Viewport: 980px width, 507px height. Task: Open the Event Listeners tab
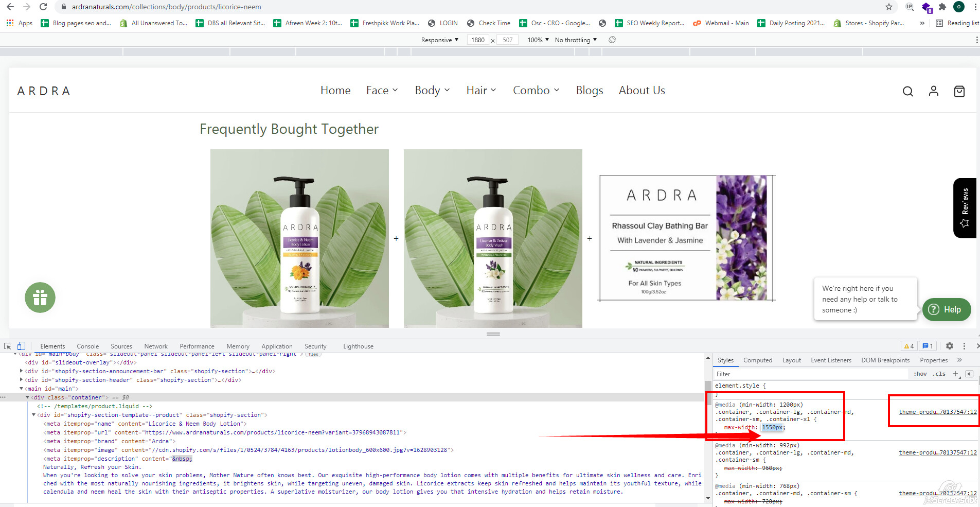click(831, 360)
